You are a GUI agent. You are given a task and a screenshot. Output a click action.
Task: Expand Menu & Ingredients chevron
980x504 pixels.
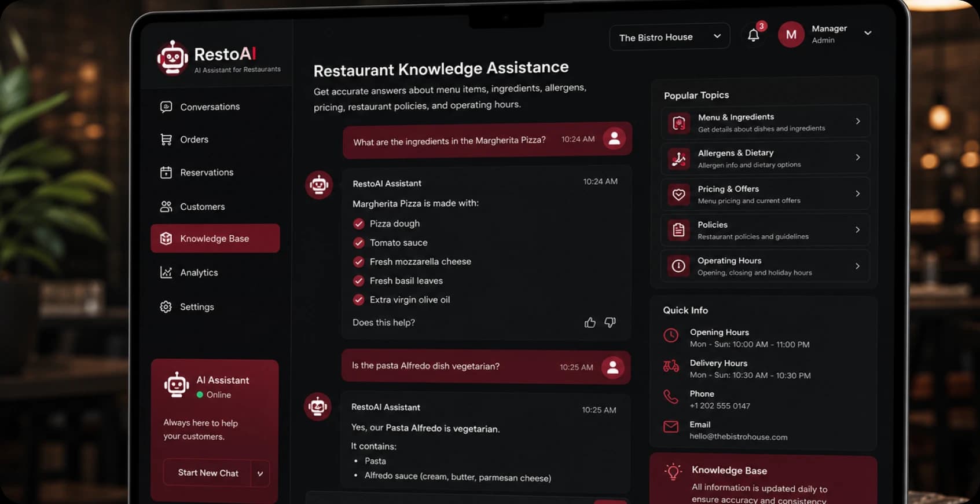858,121
